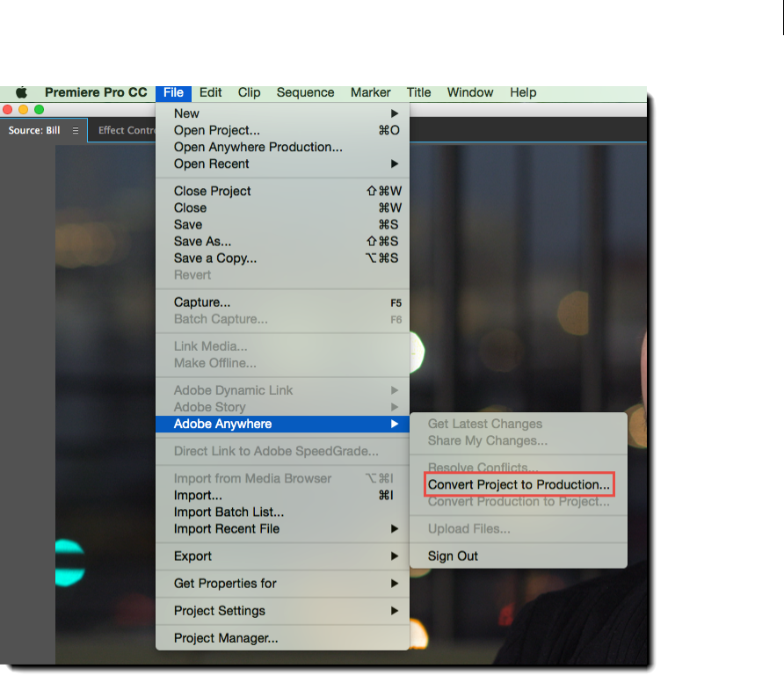Choose Import Batch List...
784x690 pixels.
[282, 512]
